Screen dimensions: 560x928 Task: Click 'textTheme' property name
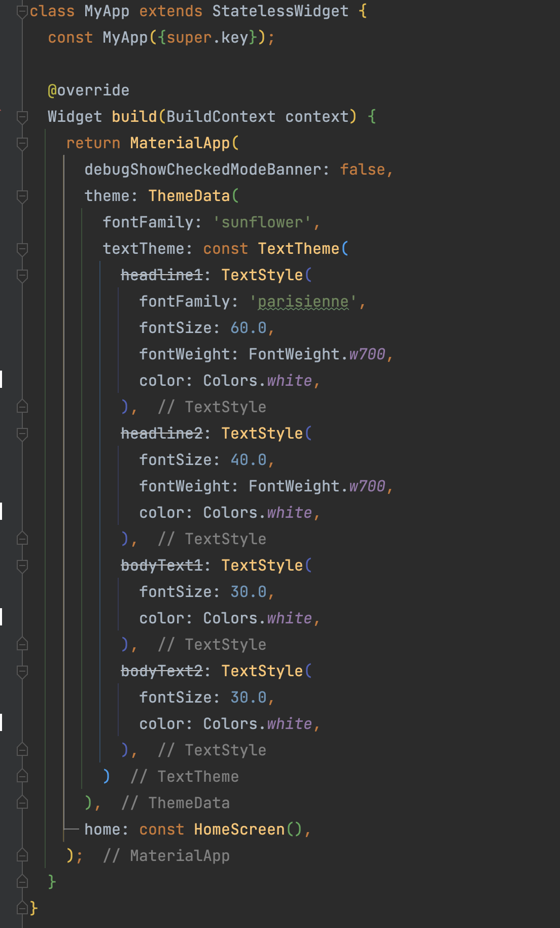coord(144,249)
